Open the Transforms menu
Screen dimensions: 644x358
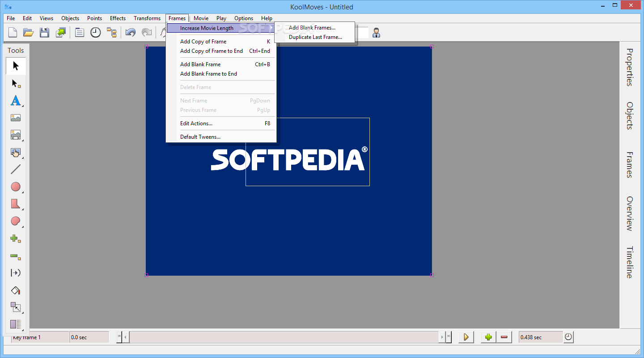[147, 18]
